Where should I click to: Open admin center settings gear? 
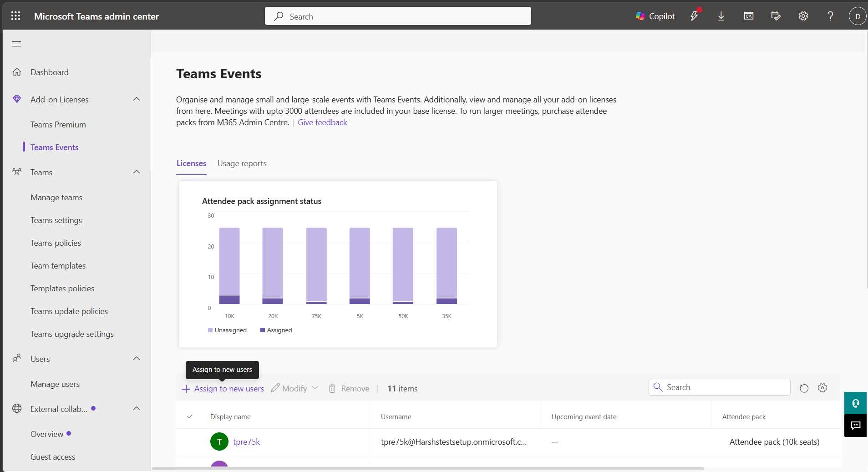802,16
